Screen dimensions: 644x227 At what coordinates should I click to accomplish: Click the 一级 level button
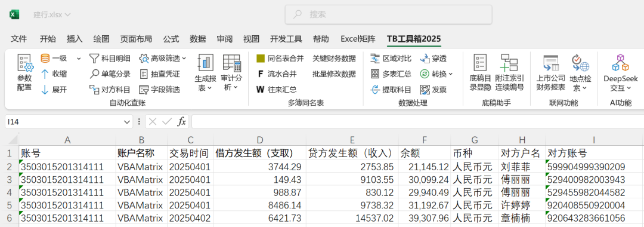click(x=54, y=59)
